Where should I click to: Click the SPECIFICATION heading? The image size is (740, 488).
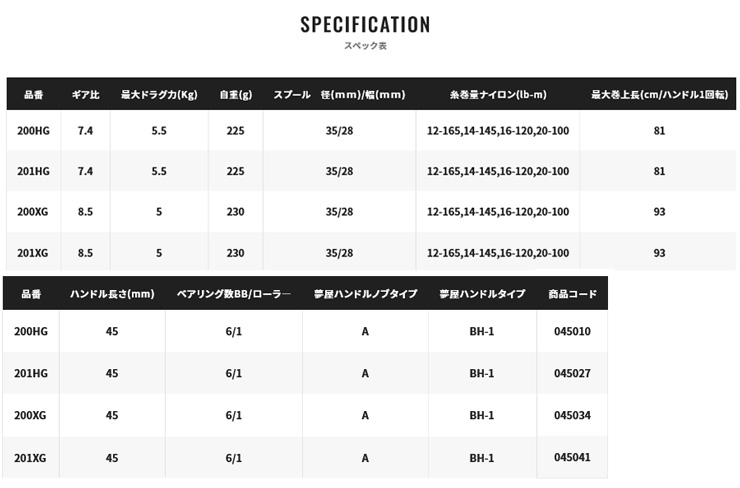[x=365, y=25]
